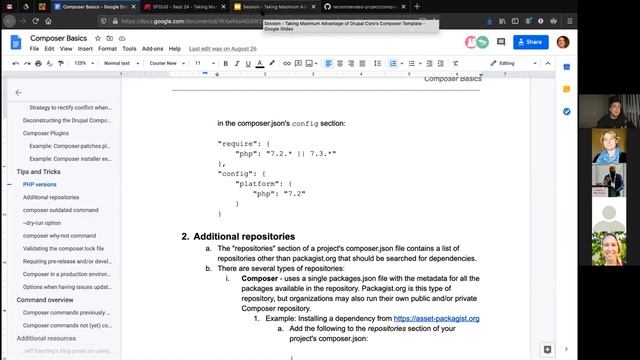Open the Add-ons menu

tap(152, 49)
